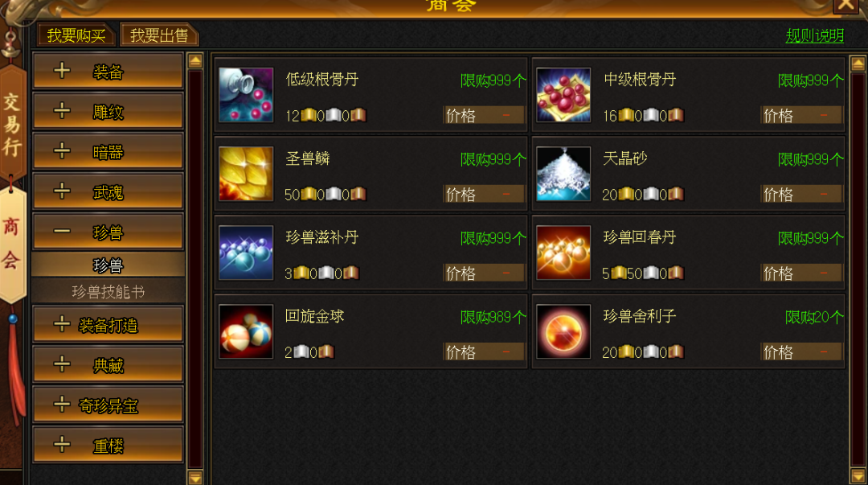The image size is (868, 485).
Task: Switch to the 我要出售 tab
Action: pos(159,35)
